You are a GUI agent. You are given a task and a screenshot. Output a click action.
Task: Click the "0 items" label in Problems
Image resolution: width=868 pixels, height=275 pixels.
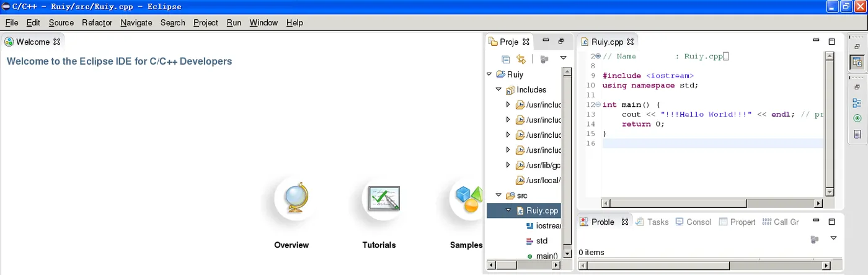pos(591,252)
